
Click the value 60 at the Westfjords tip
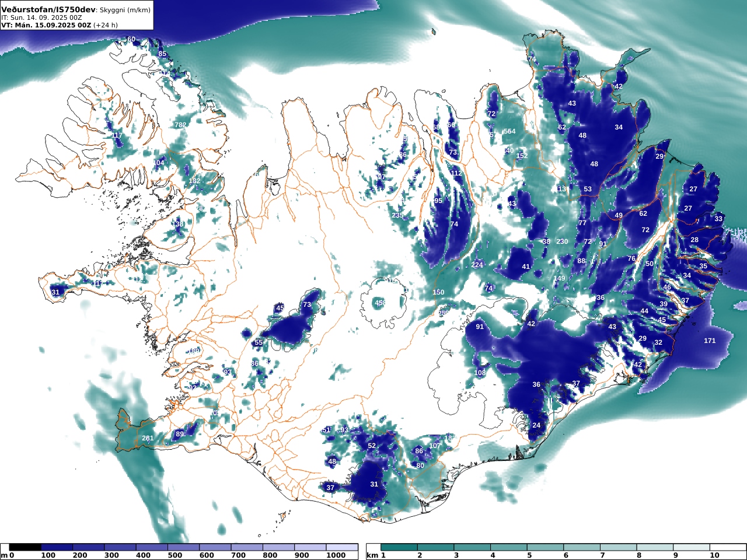tap(131, 40)
